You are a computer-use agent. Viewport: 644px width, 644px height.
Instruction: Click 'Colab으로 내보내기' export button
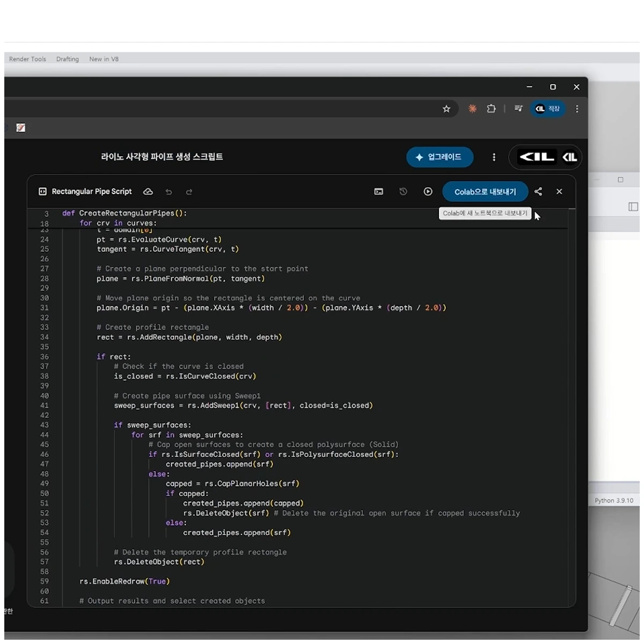[485, 192]
